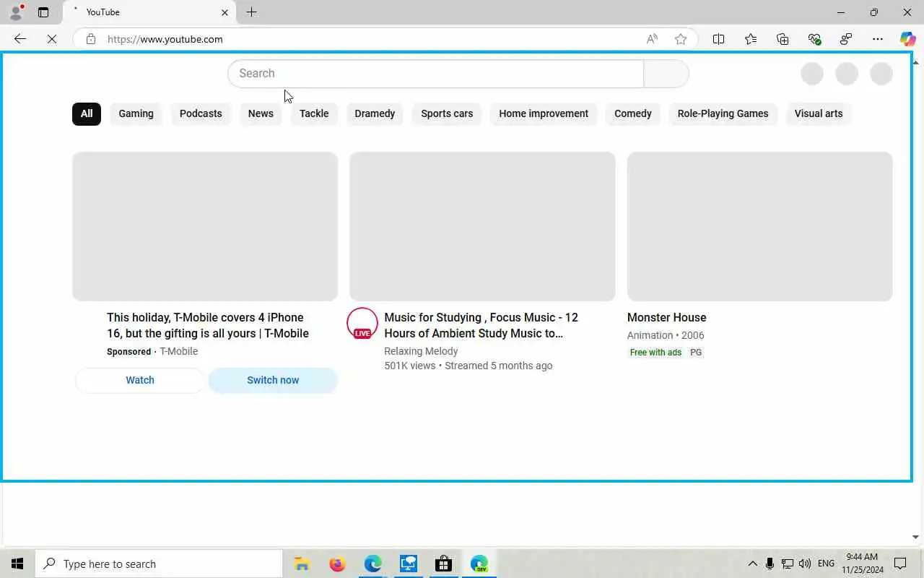This screenshot has width=924, height=578.
Task: Open the T-Mobile iPhone 16 ad title
Action: tap(208, 325)
